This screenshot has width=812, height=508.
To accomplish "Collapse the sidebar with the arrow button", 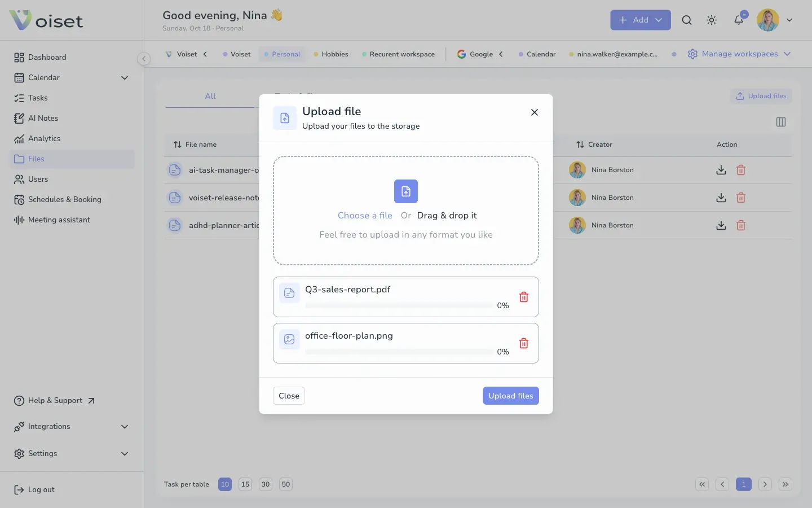I will click(x=144, y=58).
